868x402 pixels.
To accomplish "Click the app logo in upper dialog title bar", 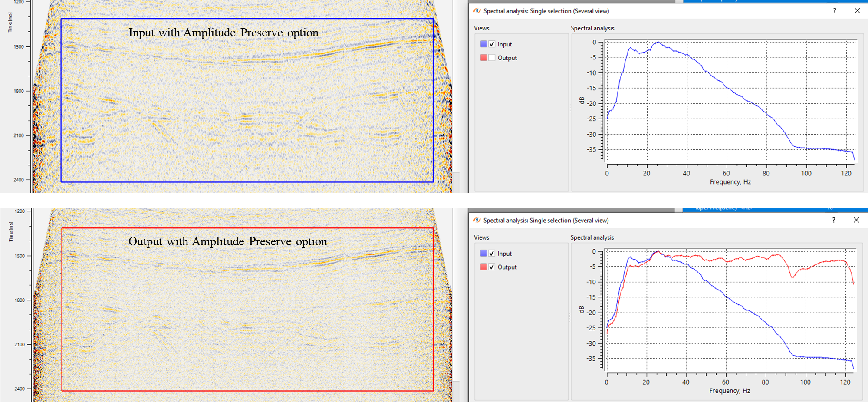I will click(x=477, y=11).
